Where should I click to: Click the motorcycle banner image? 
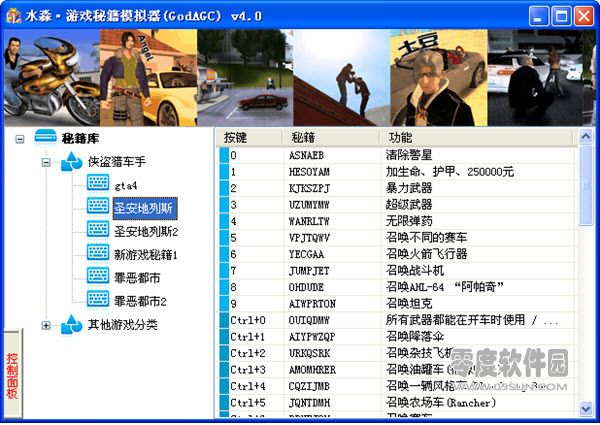point(52,78)
